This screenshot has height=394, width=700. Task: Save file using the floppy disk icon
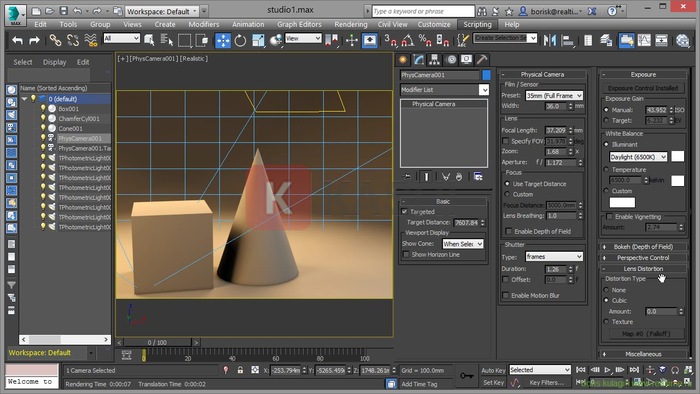coord(64,11)
